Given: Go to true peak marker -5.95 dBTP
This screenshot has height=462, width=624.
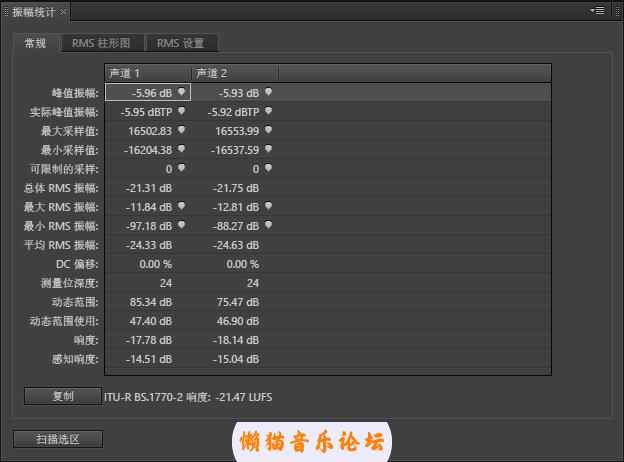Looking at the screenshot, I should click(x=181, y=111).
